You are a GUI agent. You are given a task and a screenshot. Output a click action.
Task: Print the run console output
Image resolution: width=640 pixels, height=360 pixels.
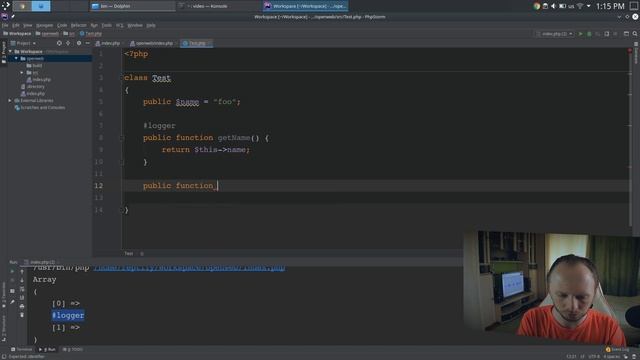pyautogui.click(x=22, y=306)
